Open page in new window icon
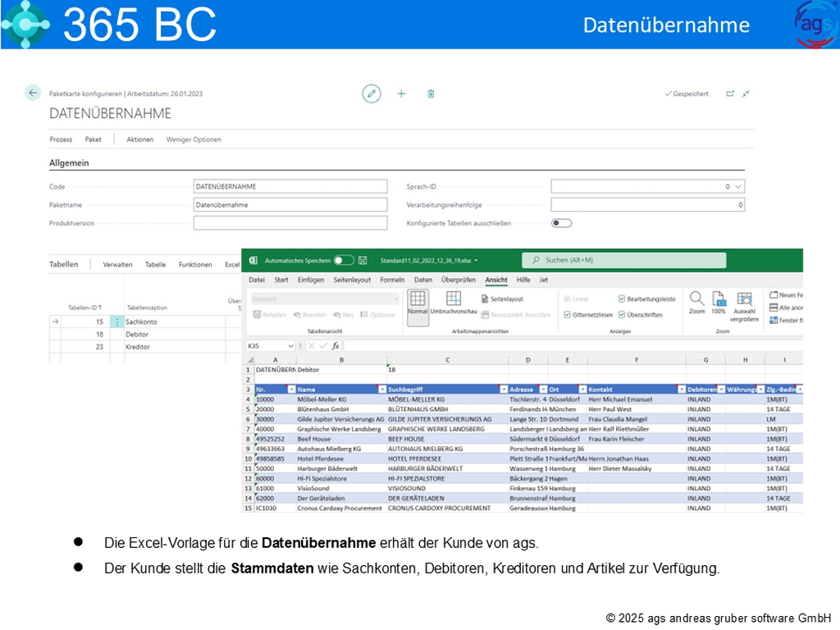This screenshot has width=840, height=630. click(x=729, y=94)
